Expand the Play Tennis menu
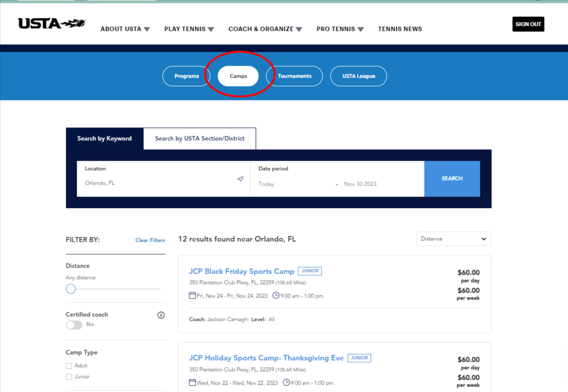Screen dimensions: 568x392 pos(189,29)
